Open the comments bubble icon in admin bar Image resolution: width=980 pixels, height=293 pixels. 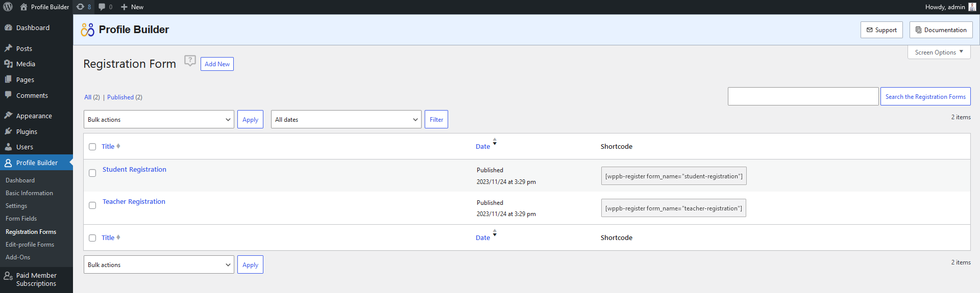pyautogui.click(x=102, y=7)
